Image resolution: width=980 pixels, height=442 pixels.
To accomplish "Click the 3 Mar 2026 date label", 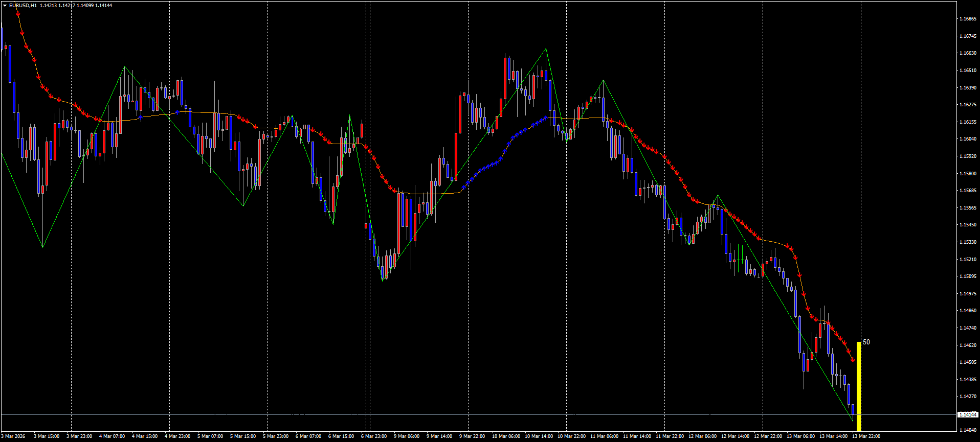I will coord(13,436).
